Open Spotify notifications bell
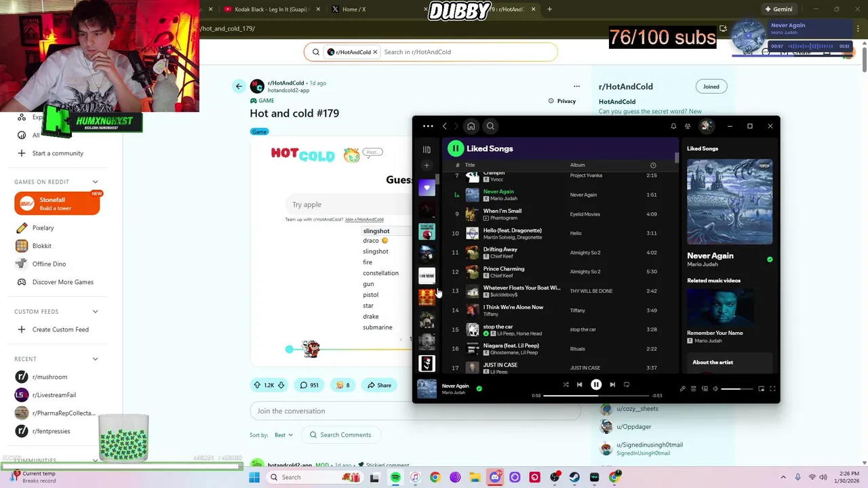This screenshot has width=868, height=488. click(x=673, y=126)
